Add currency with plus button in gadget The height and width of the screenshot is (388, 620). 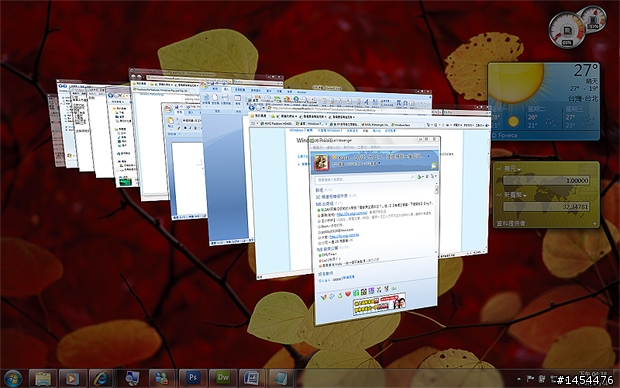click(x=594, y=223)
